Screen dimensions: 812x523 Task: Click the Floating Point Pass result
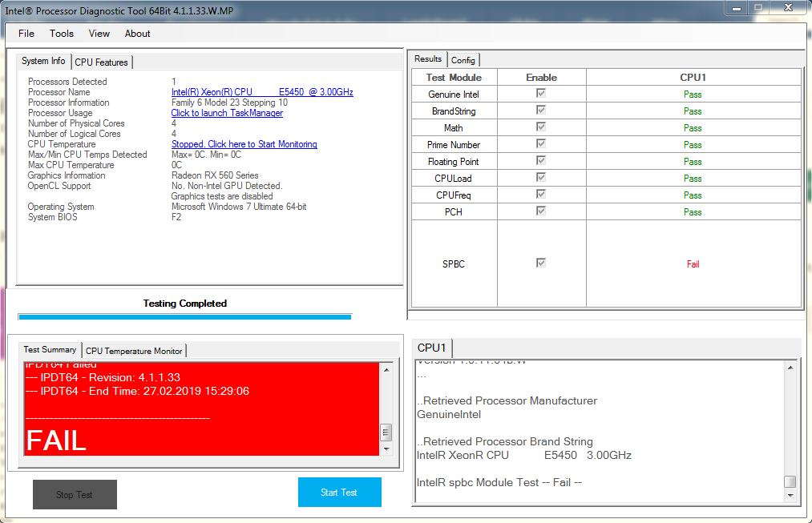point(693,162)
